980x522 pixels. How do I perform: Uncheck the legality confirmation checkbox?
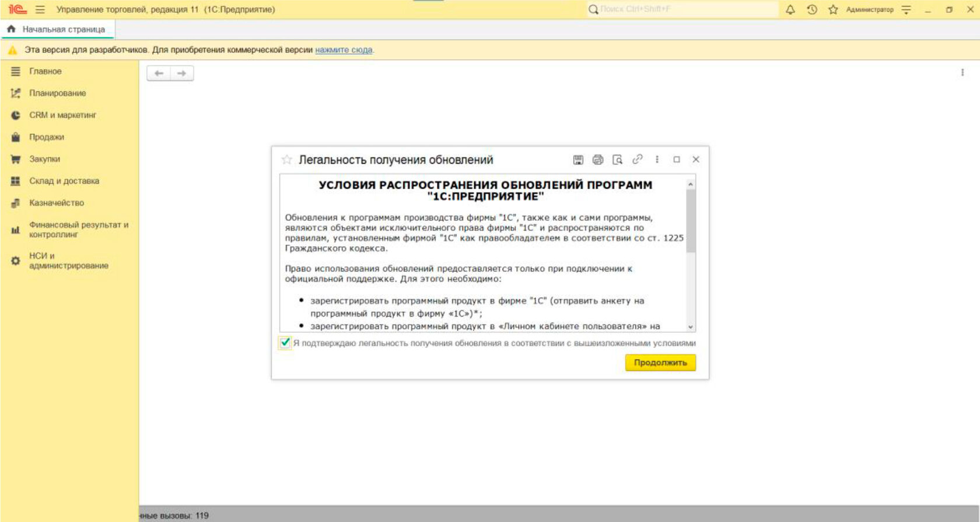coord(285,343)
